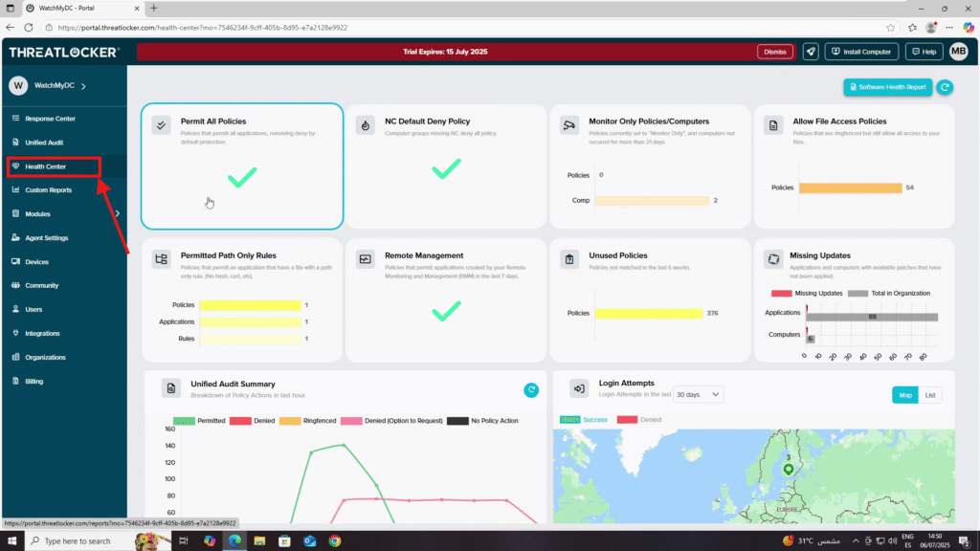This screenshot has height=551, width=980.
Task: Click the Users sidebar icon
Action: [15, 309]
